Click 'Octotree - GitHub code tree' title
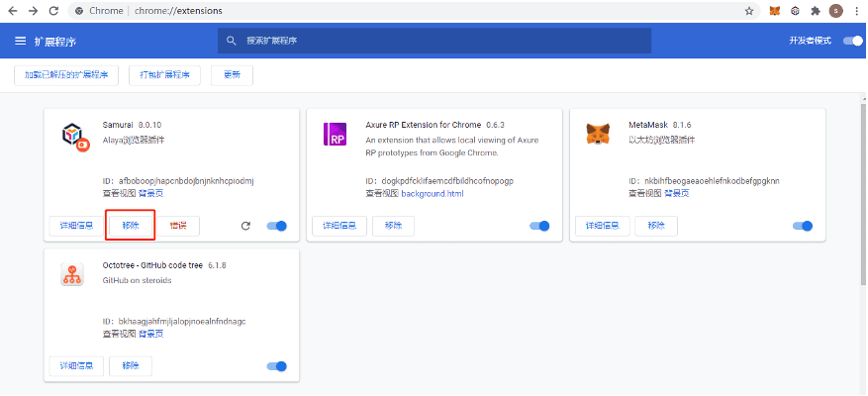 click(x=152, y=265)
